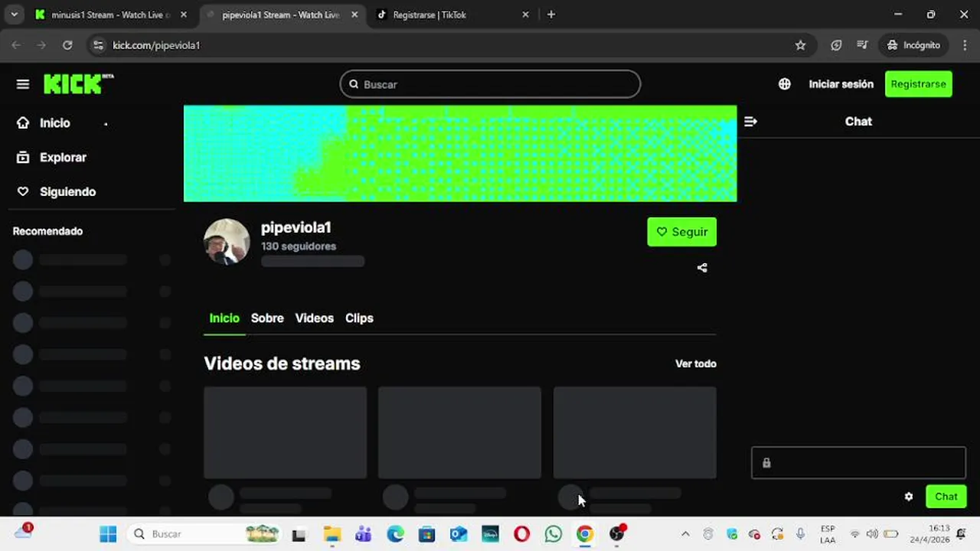Image resolution: width=980 pixels, height=551 pixels.
Task: Open Opera from the taskbar
Action: [521, 534]
